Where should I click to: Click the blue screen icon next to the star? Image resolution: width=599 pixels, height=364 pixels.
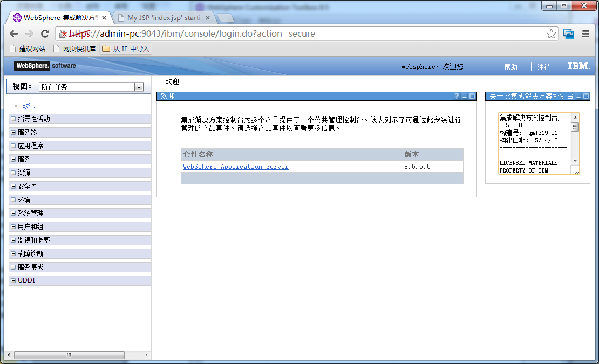tap(568, 33)
